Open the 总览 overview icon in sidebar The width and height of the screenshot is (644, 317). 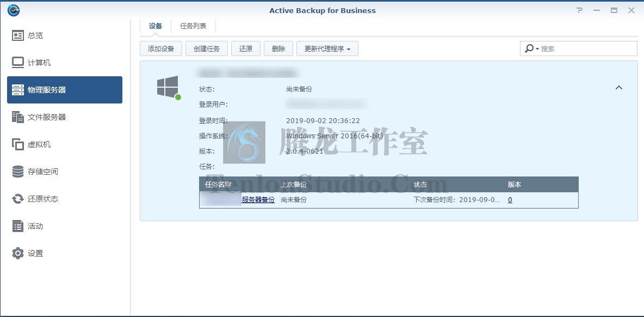click(x=17, y=35)
